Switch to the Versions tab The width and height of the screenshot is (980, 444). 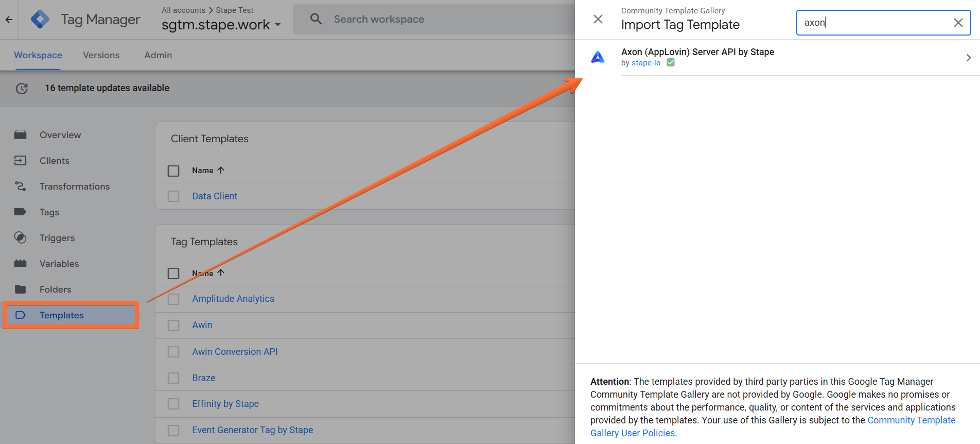pyautogui.click(x=101, y=55)
